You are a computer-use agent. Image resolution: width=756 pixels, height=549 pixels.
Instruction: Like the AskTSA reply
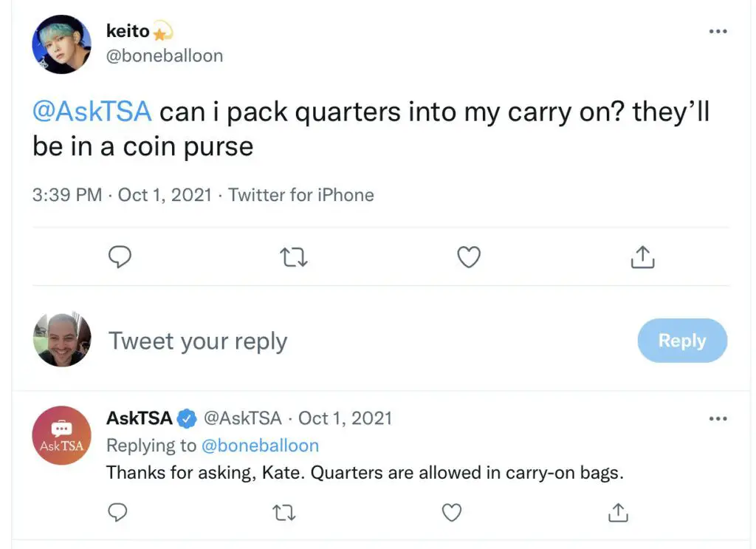click(452, 512)
